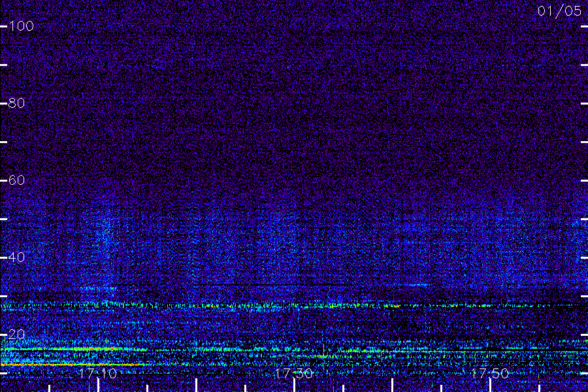Viewport: 588px width, 392px height.
Task: Click the 17:50 time label
Action: click(490, 373)
